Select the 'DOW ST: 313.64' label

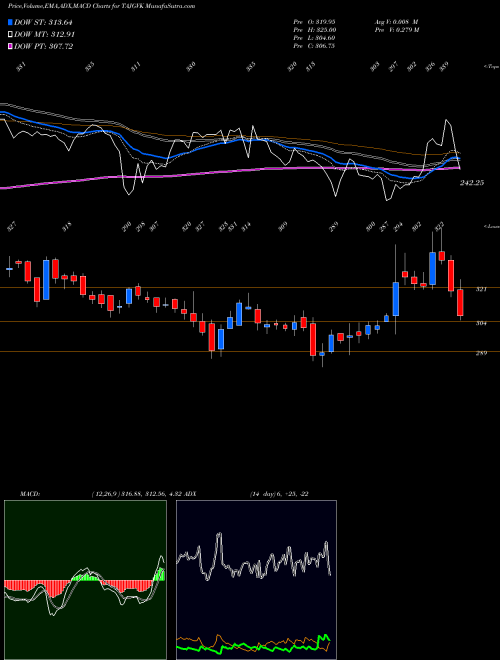click(x=43, y=22)
